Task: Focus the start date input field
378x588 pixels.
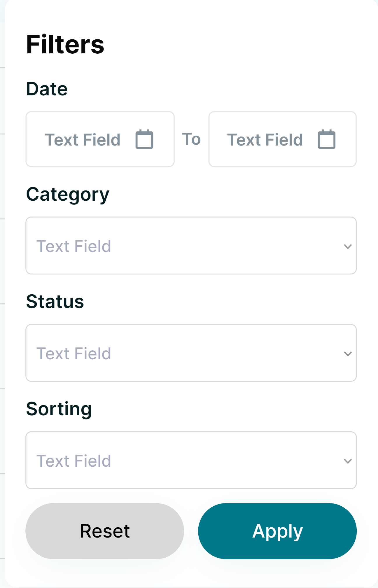Action: 83,139
